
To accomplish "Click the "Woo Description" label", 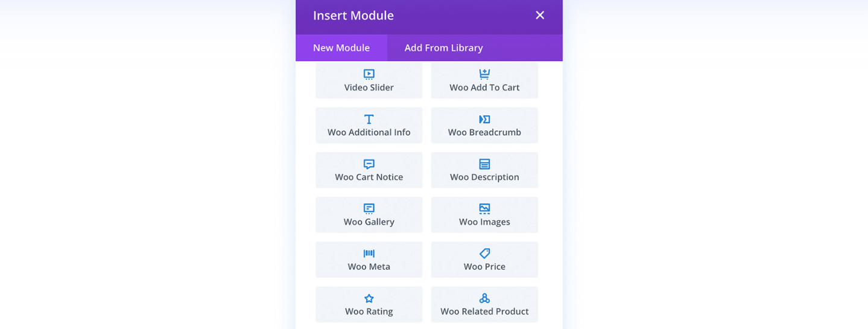I will click(484, 177).
